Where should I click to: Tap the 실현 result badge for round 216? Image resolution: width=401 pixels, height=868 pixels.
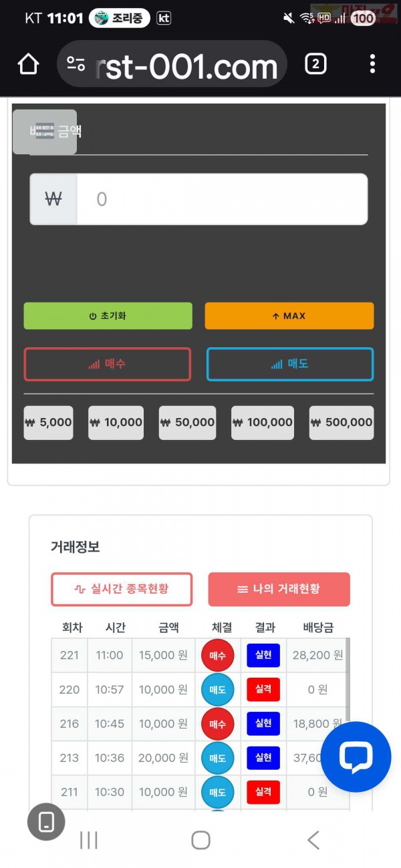click(x=263, y=724)
